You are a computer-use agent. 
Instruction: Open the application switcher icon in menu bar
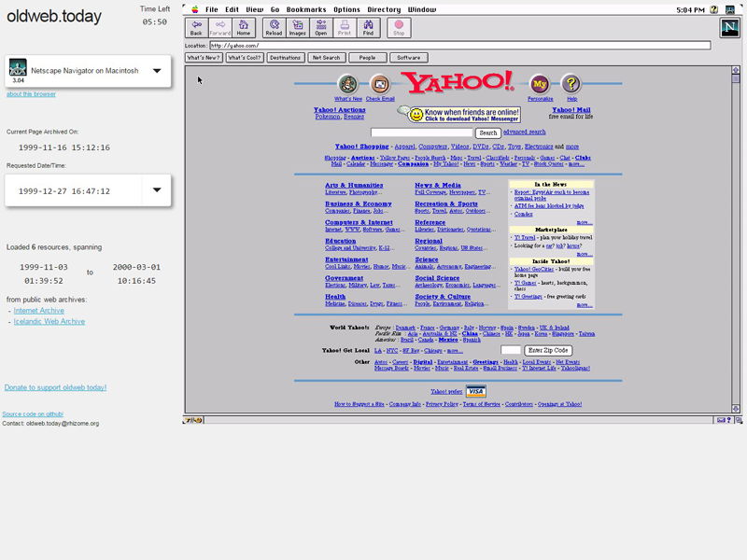(x=730, y=9)
